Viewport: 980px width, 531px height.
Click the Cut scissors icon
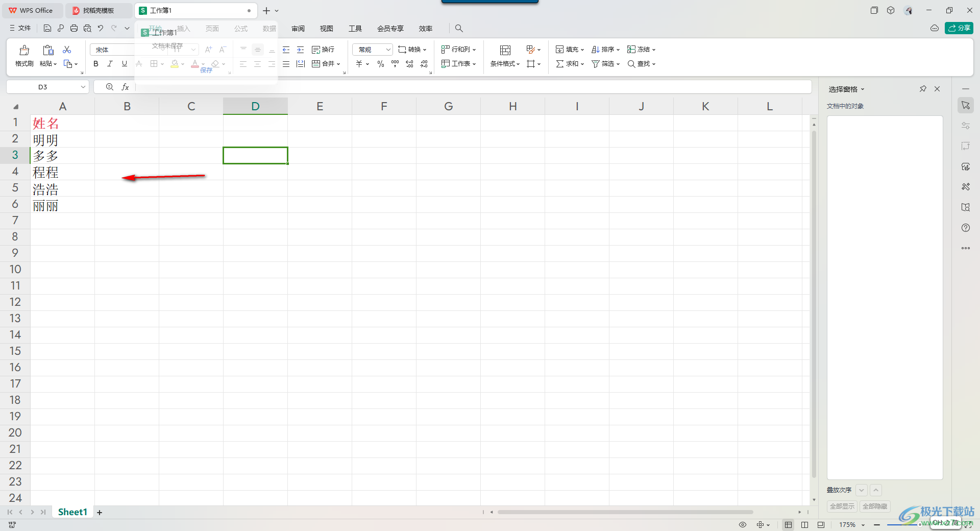tap(67, 50)
